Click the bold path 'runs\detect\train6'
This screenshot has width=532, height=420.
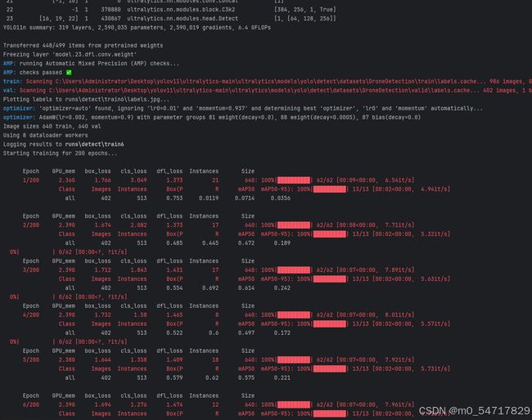(x=94, y=144)
